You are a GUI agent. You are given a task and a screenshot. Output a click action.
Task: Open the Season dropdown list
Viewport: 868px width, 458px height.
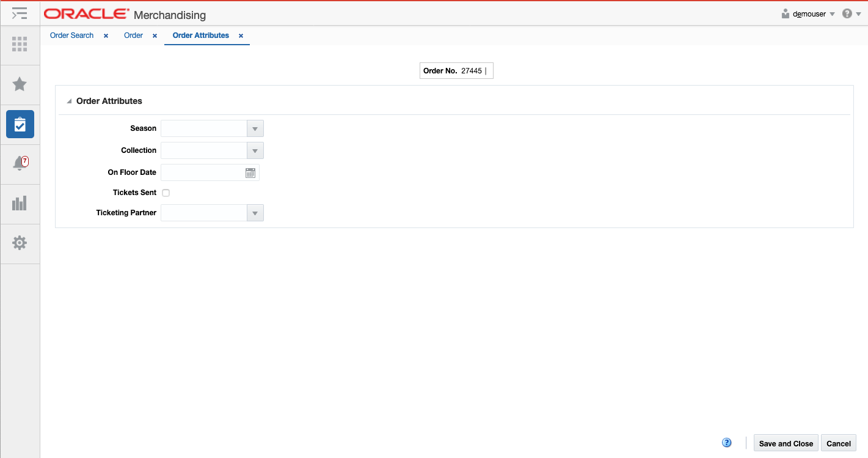click(255, 128)
